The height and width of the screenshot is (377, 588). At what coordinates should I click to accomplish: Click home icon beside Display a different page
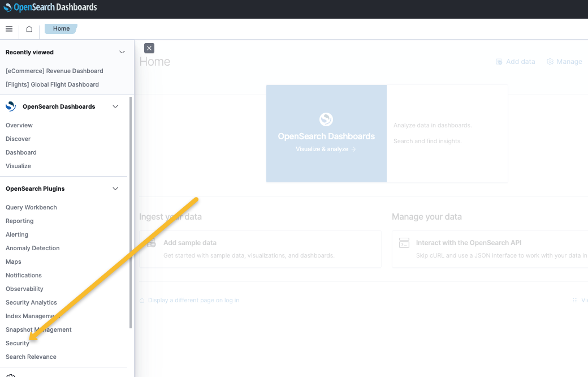[x=142, y=301]
